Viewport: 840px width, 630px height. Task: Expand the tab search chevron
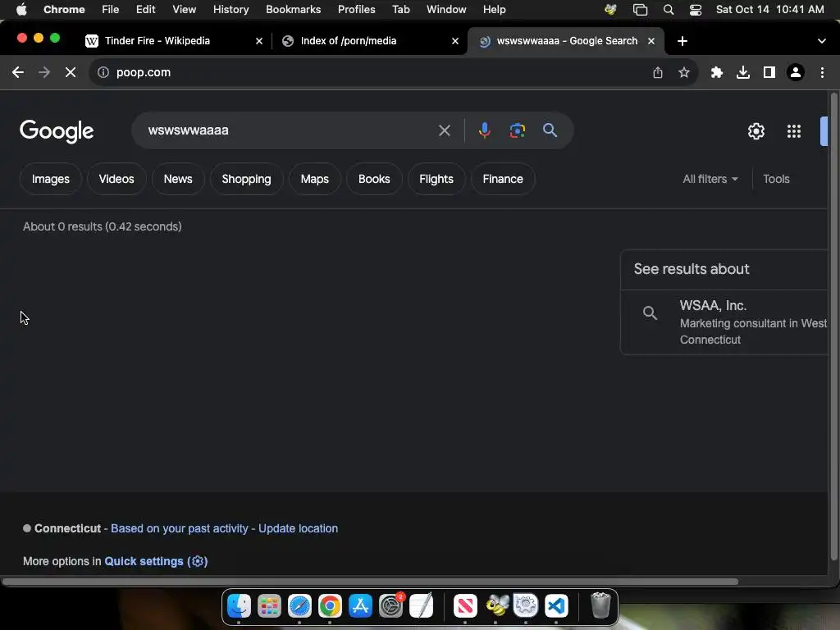click(x=822, y=41)
